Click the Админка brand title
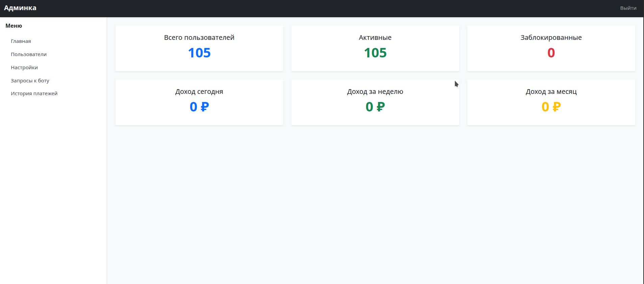 [20, 8]
